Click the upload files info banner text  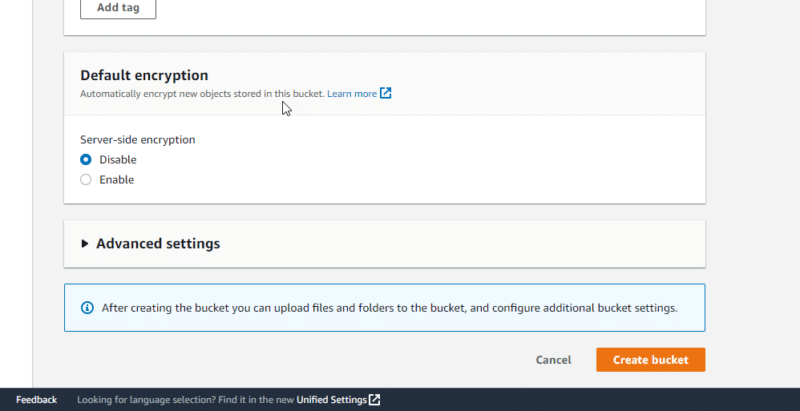390,308
